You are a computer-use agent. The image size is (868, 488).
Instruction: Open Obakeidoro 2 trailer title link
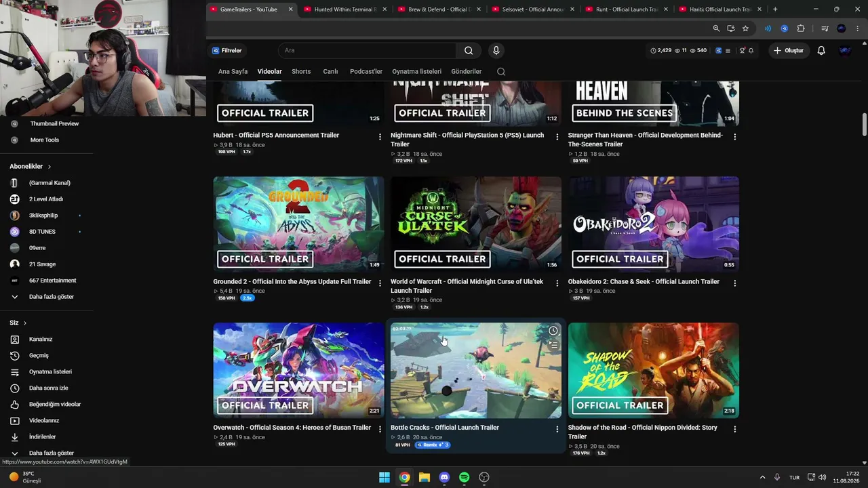point(644,282)
